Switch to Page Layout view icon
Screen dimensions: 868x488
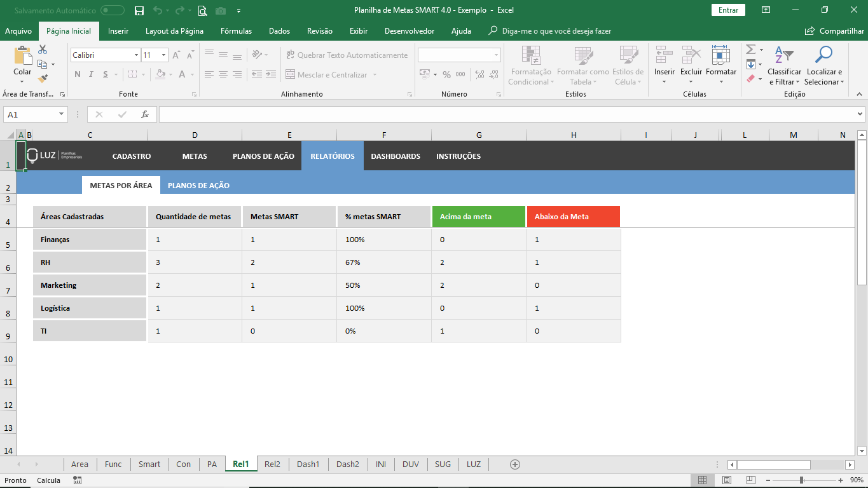[727, 480]
